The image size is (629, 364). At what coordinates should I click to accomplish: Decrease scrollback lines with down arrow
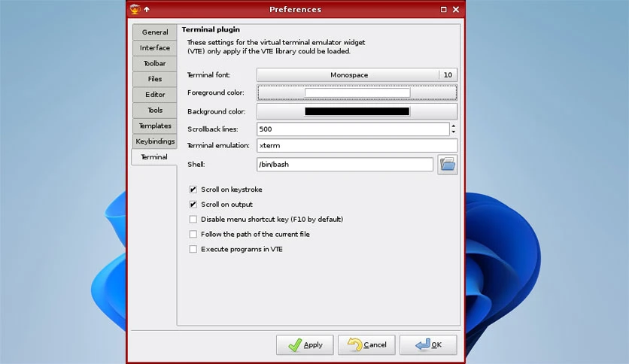coord(453,132)
